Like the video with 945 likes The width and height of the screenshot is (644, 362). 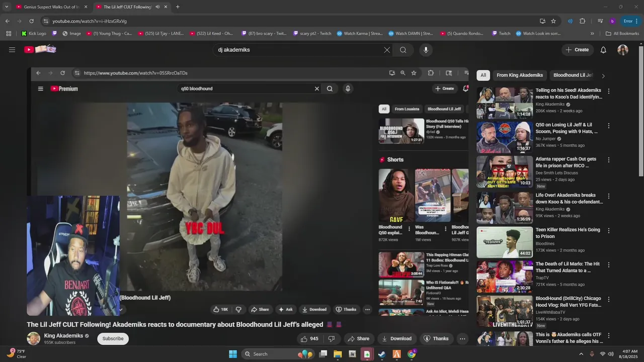[309, 339]
